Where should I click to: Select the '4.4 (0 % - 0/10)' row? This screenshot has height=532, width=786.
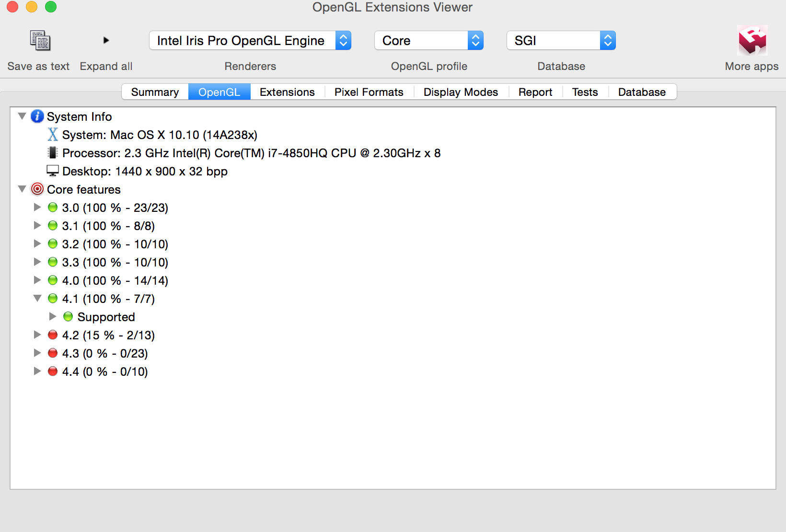point(105,371)
